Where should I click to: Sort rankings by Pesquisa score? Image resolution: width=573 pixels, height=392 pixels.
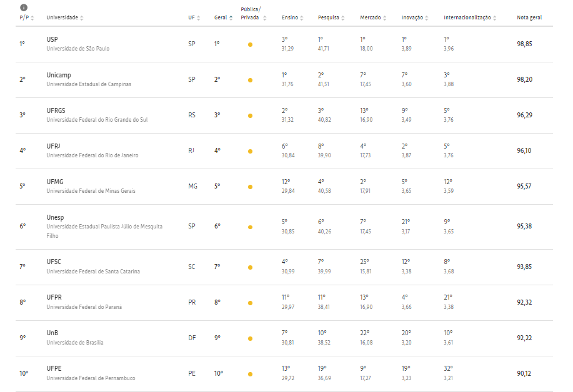point(343,18)
